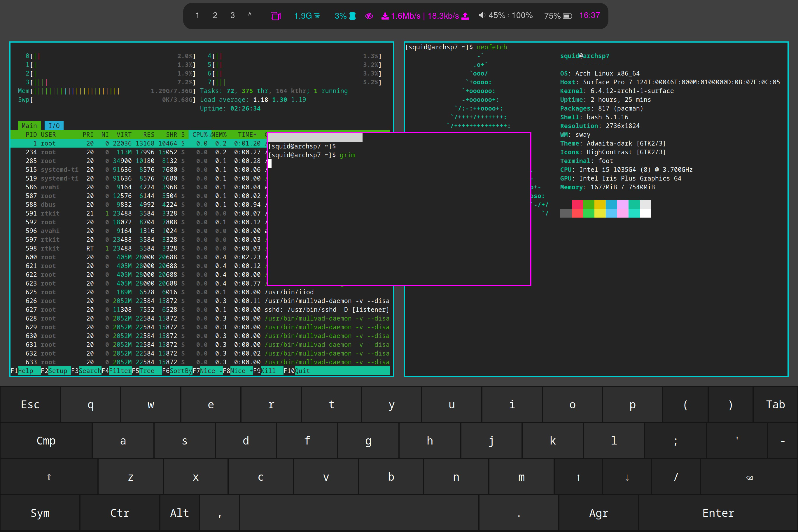The image size is (798, 532).
Task: Expand the caret workspace indicator in bar
Action: point(250,15)
